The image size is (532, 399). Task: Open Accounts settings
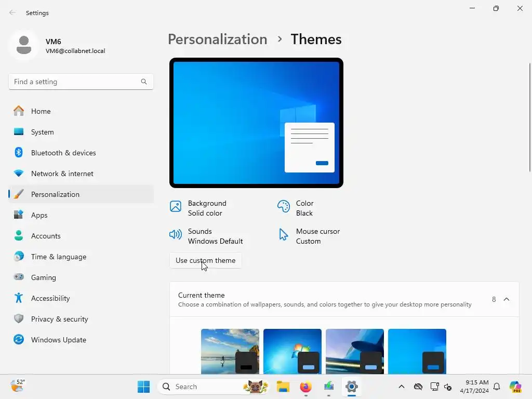point(81,236)
